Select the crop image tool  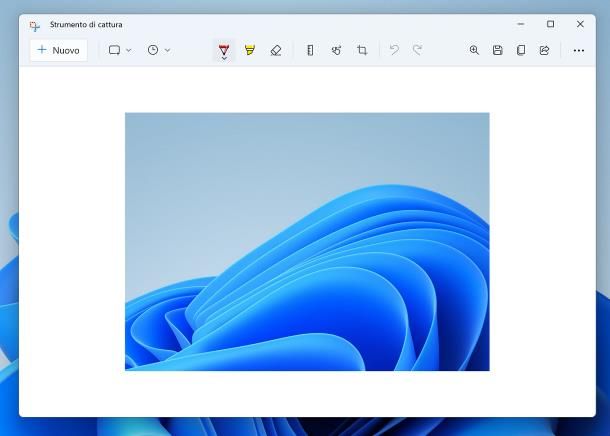[362, 50]
